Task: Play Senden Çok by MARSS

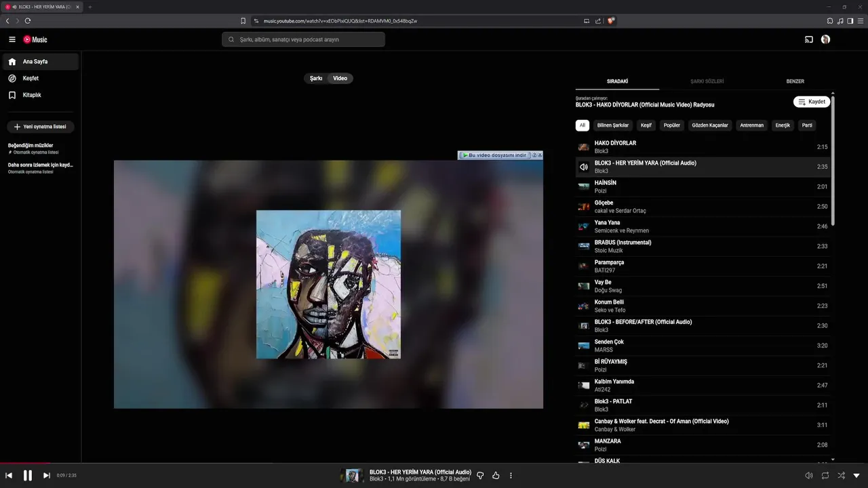Action: [x=703, y=346]
